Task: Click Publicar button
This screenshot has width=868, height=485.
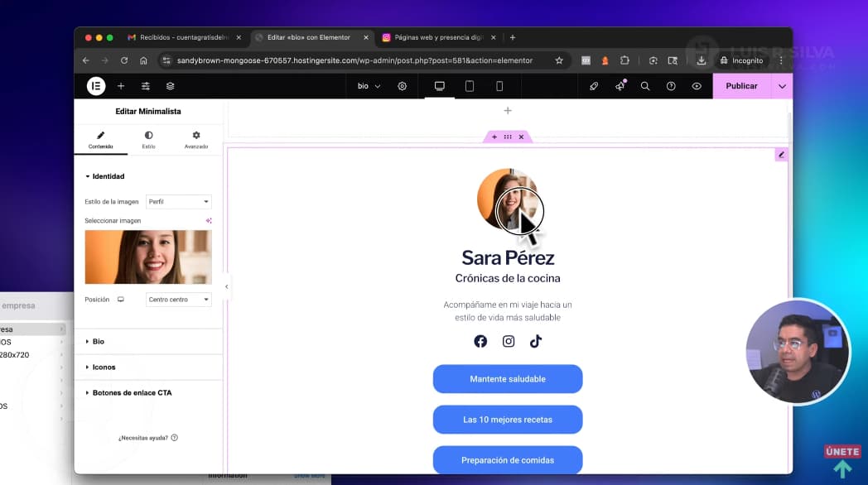Action: 742,86
